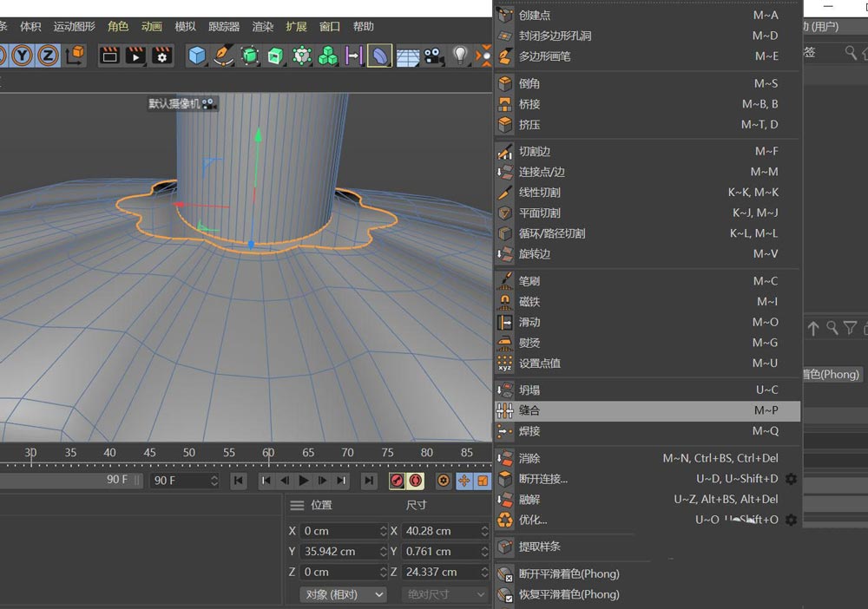868x609 pixels.
Task: Open the 绝对尺寸 size mode dropdown
Action: click(445, 594)
